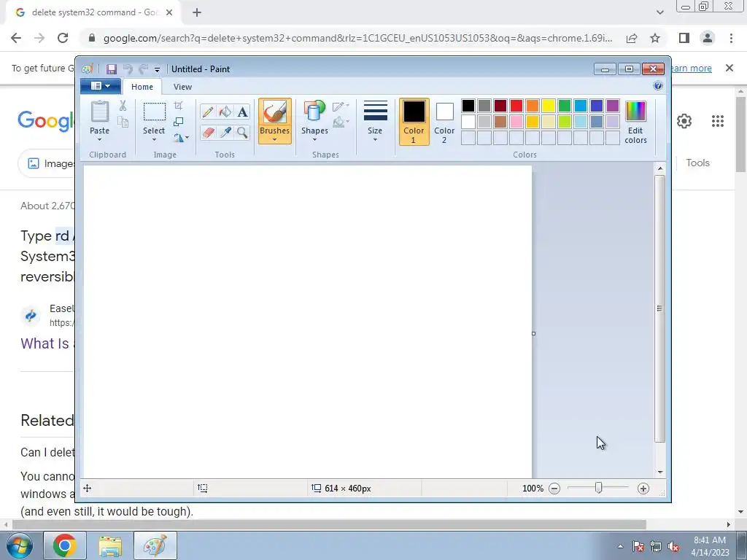Click the Undo arrow in Paint title bar
Screen dimensions: 747x560
point(128,69)
